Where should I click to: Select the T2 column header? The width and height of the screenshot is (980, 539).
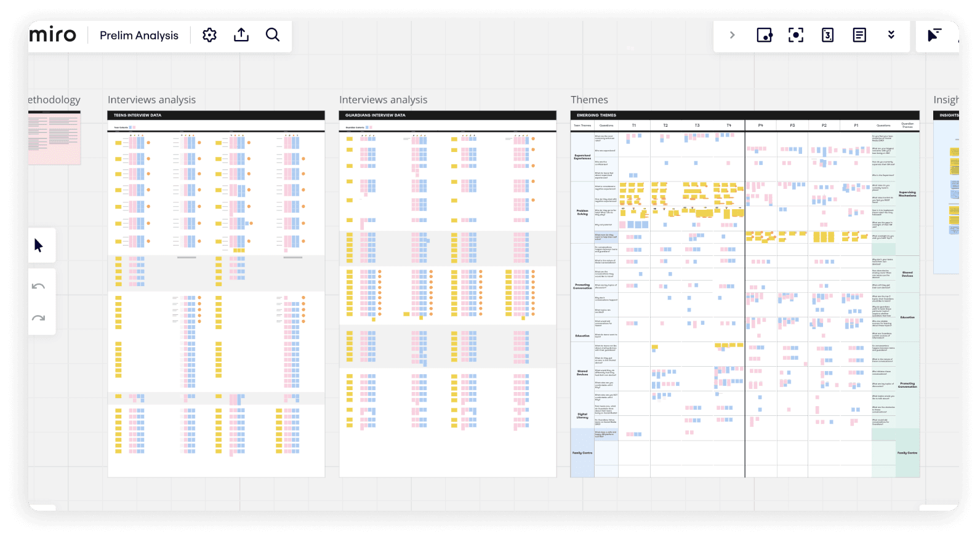click(665, 126)
